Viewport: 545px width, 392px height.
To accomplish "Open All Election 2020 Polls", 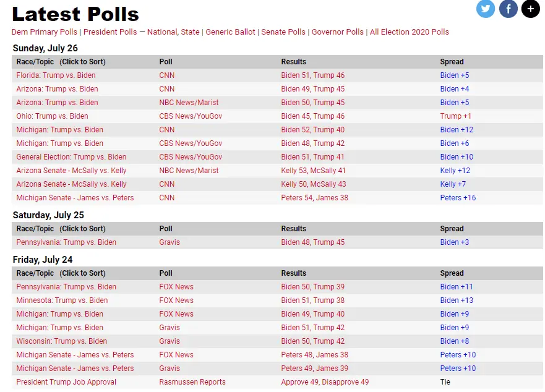I will point(410,32).
